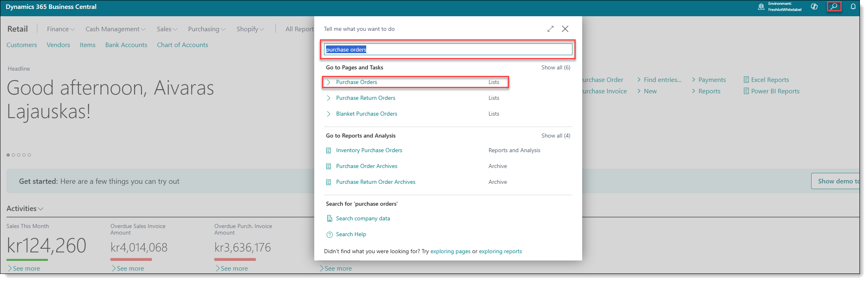Click Find entries action
Screen dimensions: 868x282
[659, 80]
